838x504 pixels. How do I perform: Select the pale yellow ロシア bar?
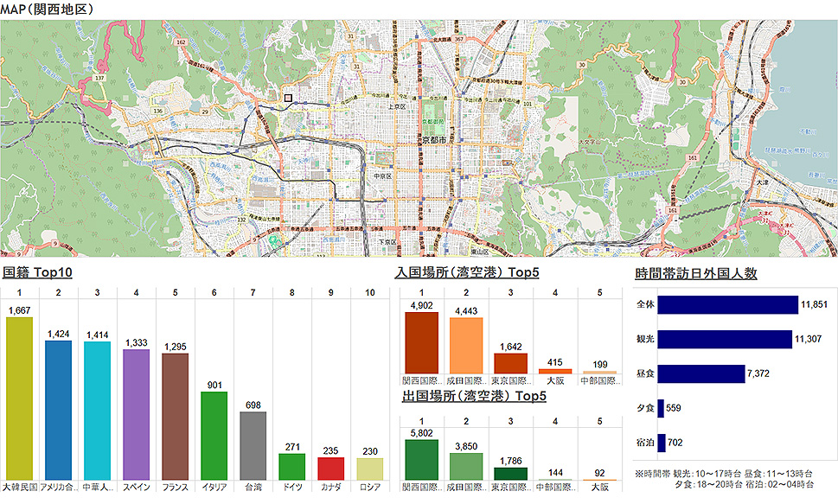369,469
